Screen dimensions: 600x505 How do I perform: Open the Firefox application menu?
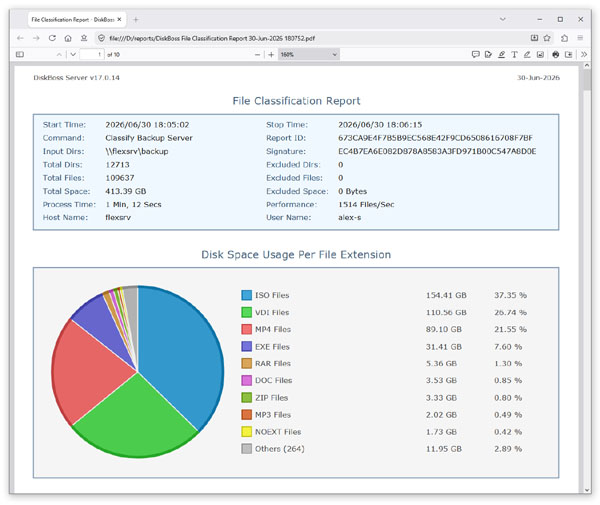580,38
